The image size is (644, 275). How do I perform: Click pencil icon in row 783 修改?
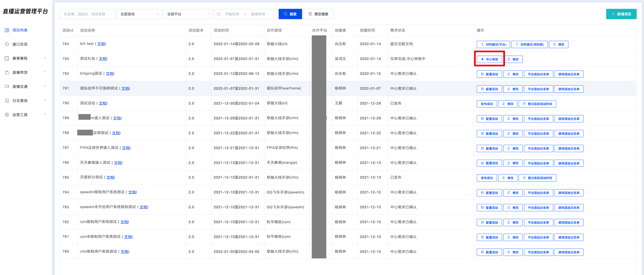(509, 208)
